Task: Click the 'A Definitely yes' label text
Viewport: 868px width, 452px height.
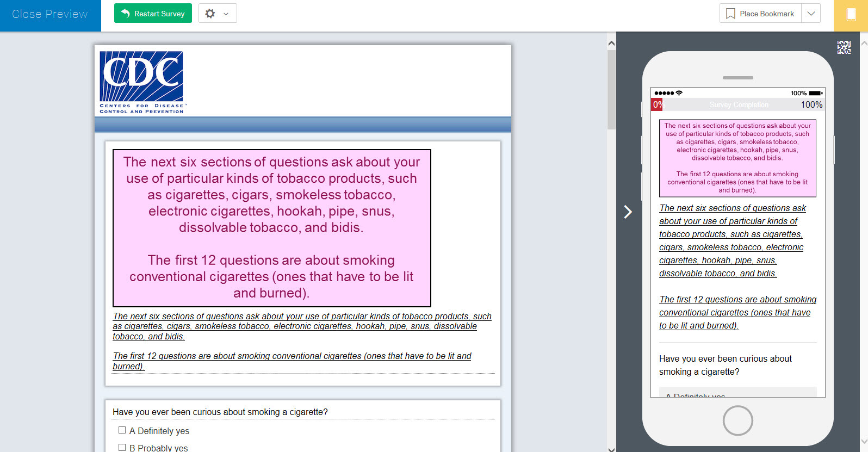Action: (x=159, y=431)
